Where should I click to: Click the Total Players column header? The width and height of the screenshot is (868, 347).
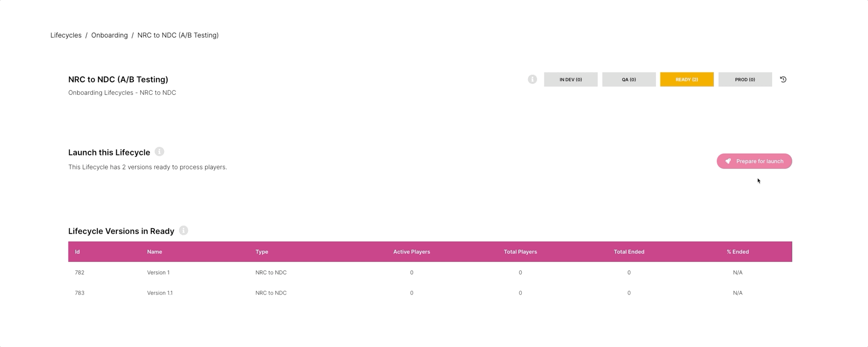click(x=520, y=252)
